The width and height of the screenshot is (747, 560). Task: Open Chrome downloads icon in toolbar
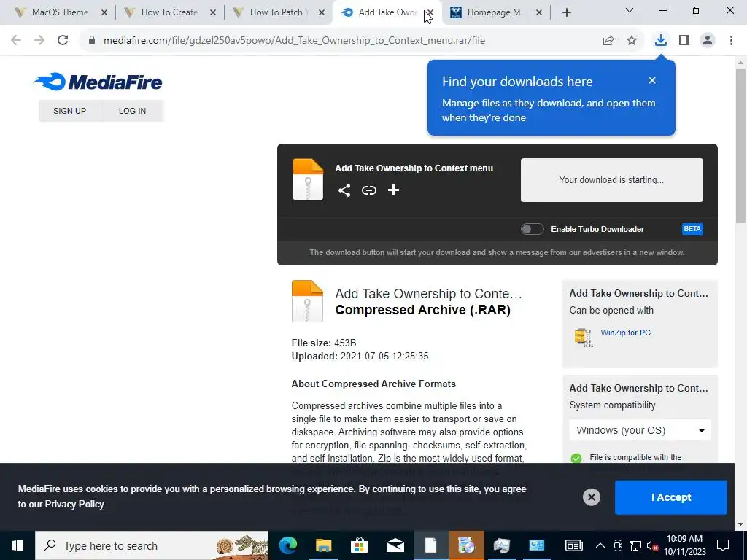tap(660, 40)
